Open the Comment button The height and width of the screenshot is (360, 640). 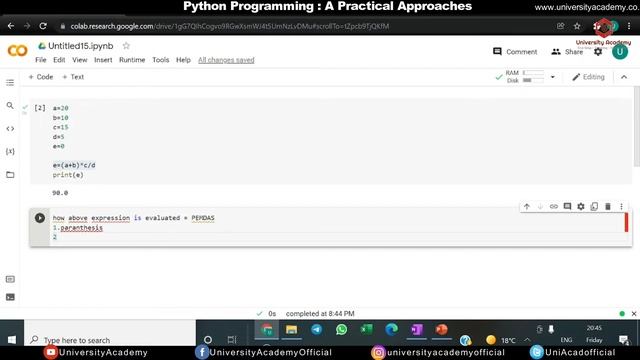click(515, 52)
